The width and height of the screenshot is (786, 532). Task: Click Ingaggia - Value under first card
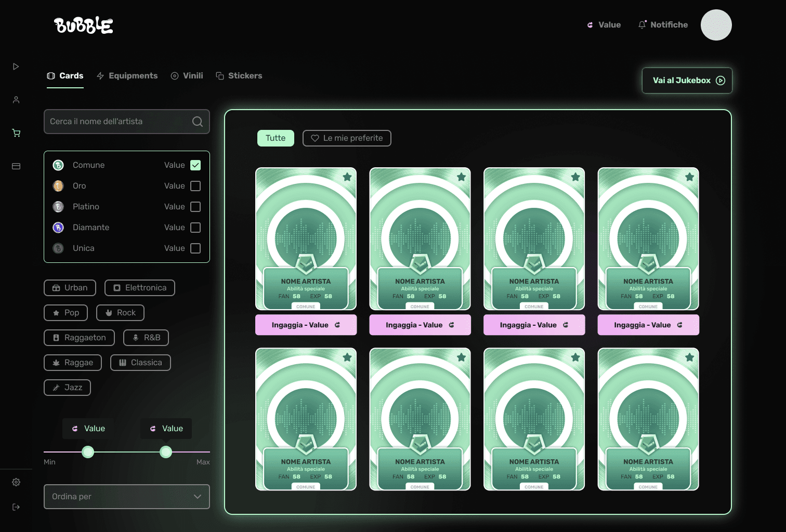pos(306,325)
